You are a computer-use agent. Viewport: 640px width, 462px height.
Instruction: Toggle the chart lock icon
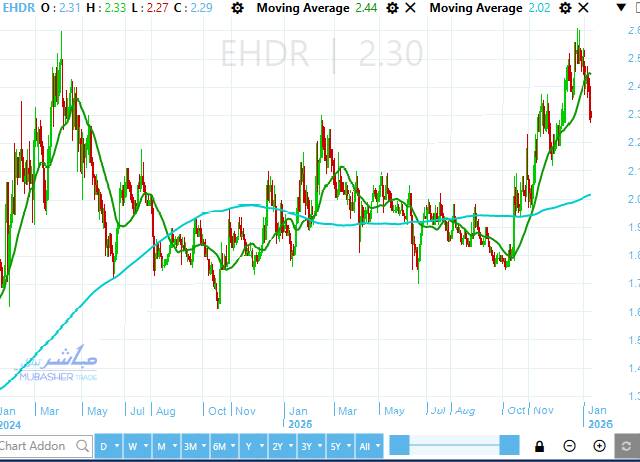pos(540,446)
